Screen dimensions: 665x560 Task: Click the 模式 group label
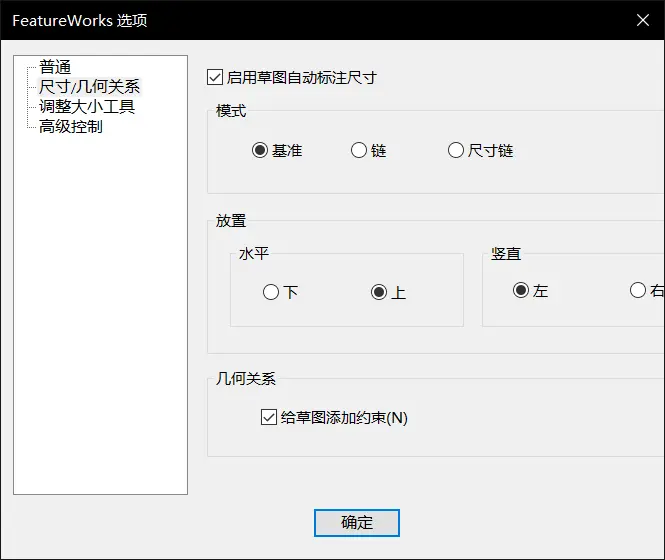click(x=231, y=111)
